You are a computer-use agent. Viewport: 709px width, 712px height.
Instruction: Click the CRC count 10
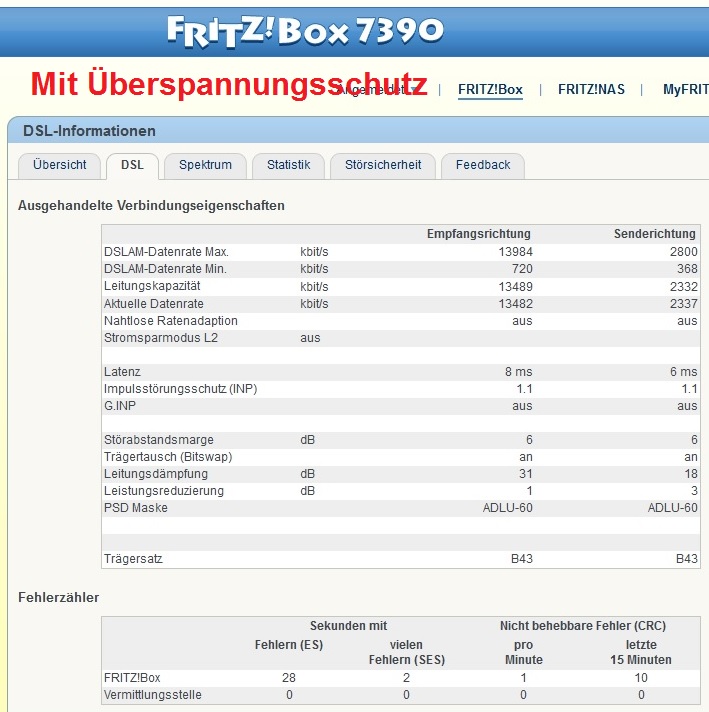click(x=641, y=678)
